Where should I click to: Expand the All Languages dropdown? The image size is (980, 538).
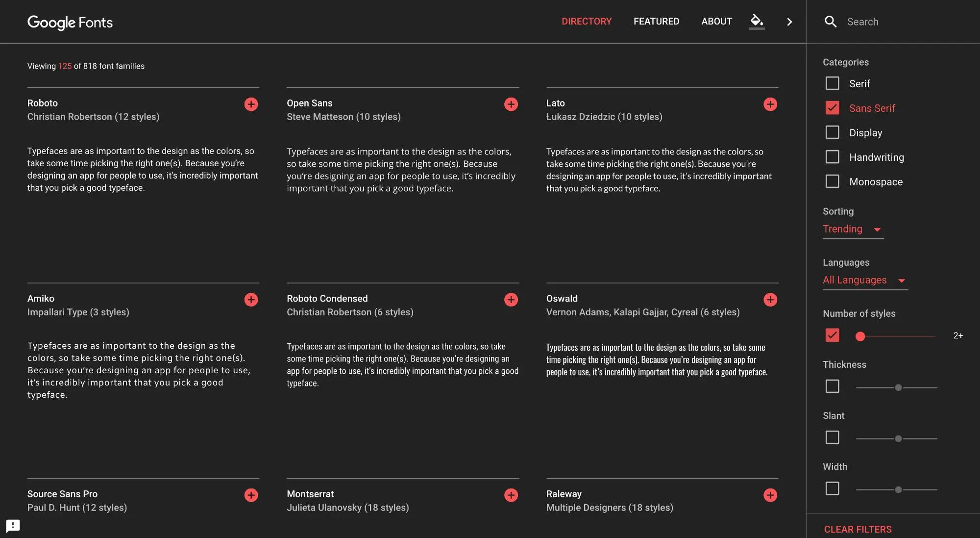[x=864, y=280]
